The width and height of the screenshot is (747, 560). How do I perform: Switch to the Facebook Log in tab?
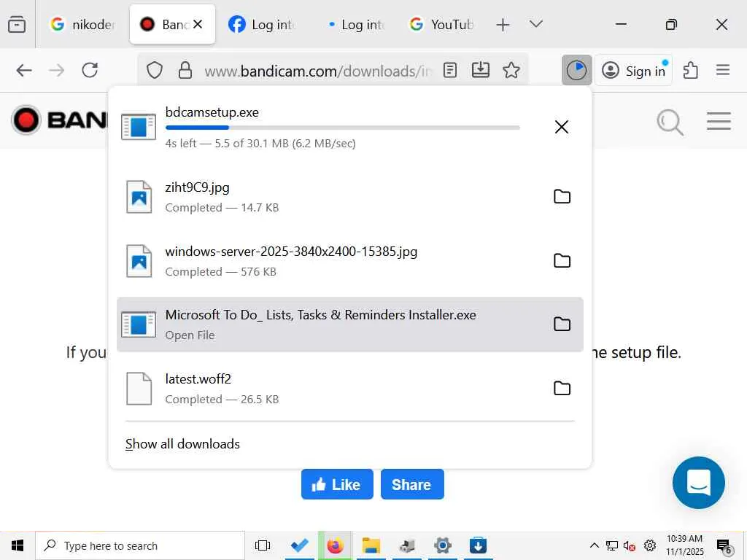click(263, 24)
